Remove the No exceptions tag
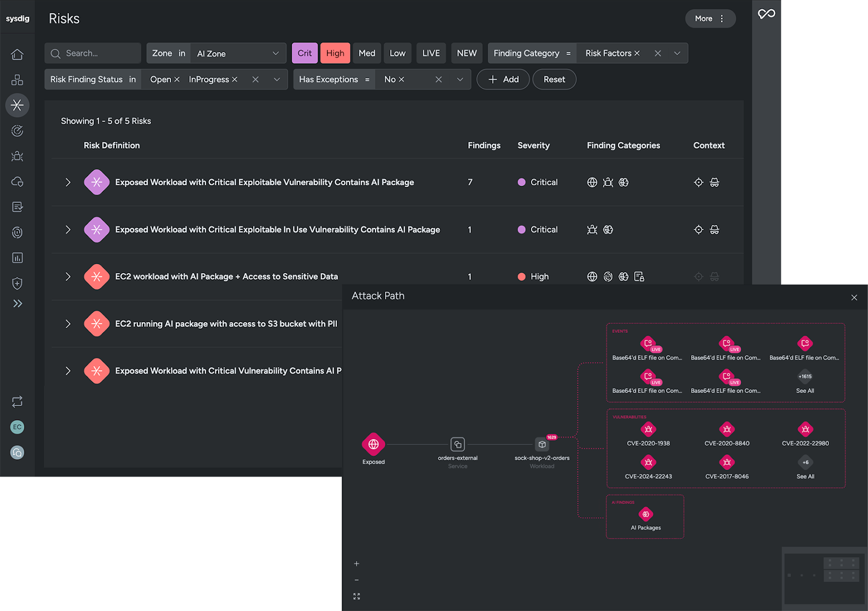 pyautogui.click(x=401, y=79)
